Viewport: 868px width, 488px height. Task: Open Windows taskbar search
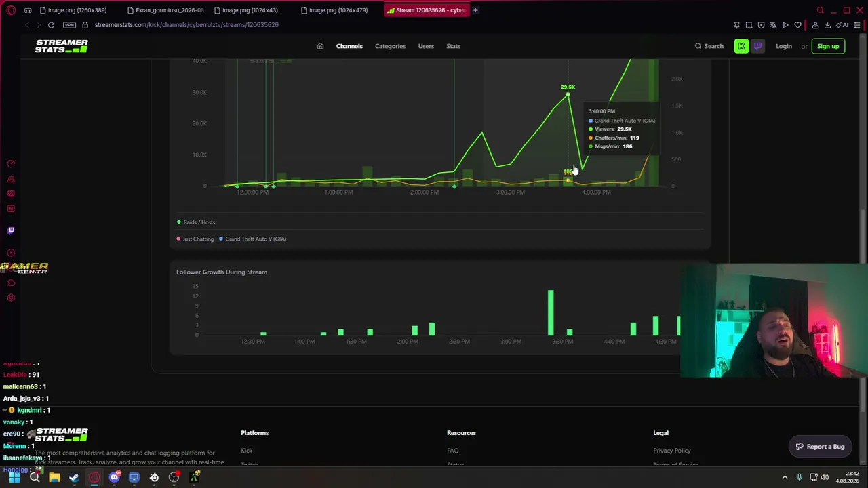coord(35,477)
